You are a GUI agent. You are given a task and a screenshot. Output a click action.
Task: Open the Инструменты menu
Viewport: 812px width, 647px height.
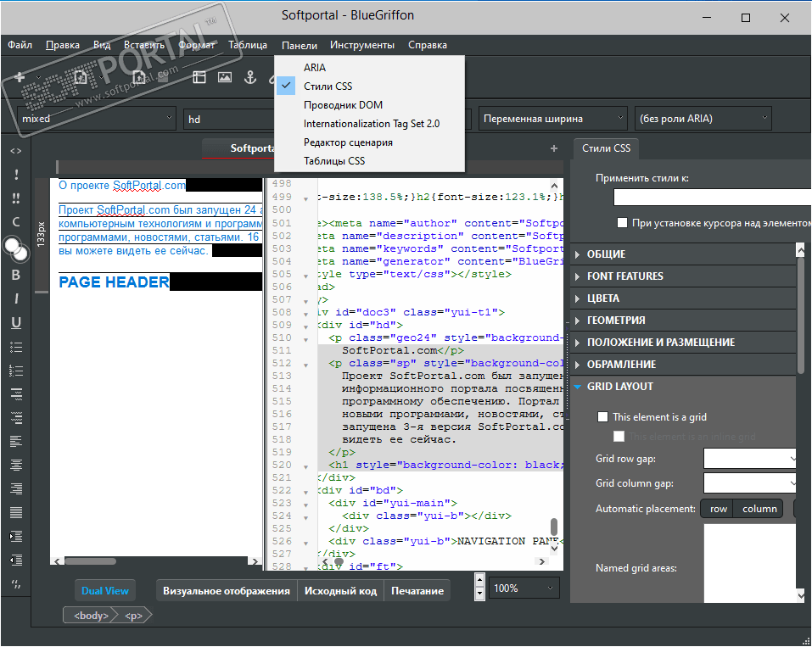coord(362,45)
